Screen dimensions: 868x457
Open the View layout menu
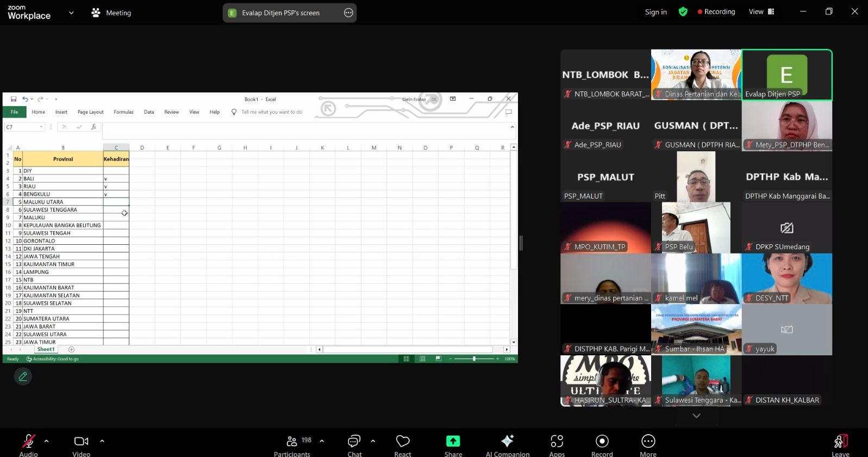click(761, 11)
